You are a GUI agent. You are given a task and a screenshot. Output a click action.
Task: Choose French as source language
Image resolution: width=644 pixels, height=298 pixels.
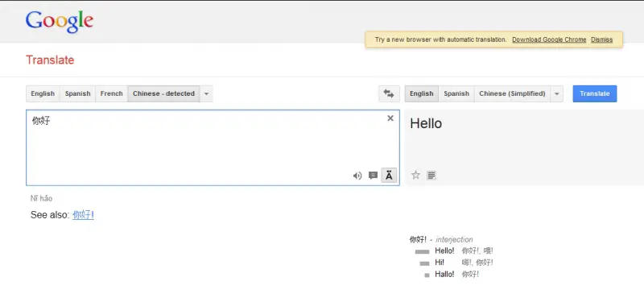112,93
